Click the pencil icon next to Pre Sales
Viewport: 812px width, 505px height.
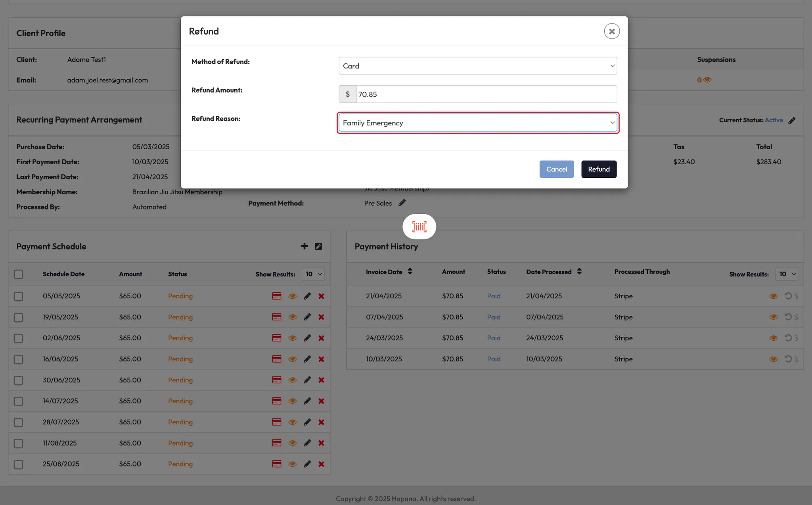(402, 203)
